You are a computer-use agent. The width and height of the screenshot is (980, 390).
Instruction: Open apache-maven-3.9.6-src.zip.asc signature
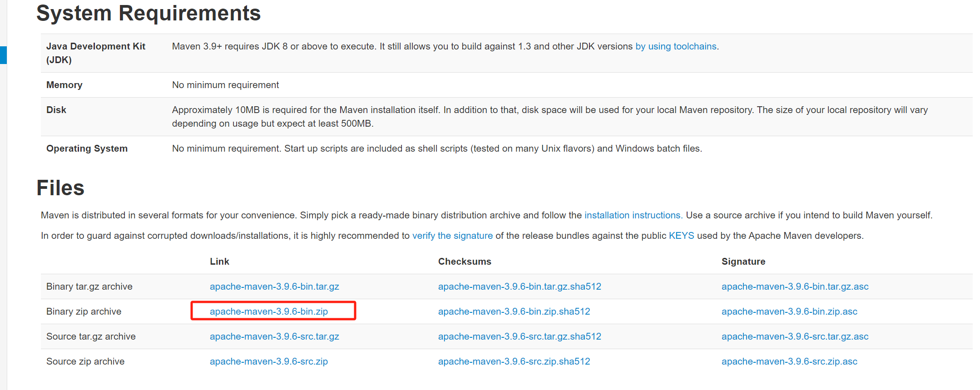tap(789, 361)
